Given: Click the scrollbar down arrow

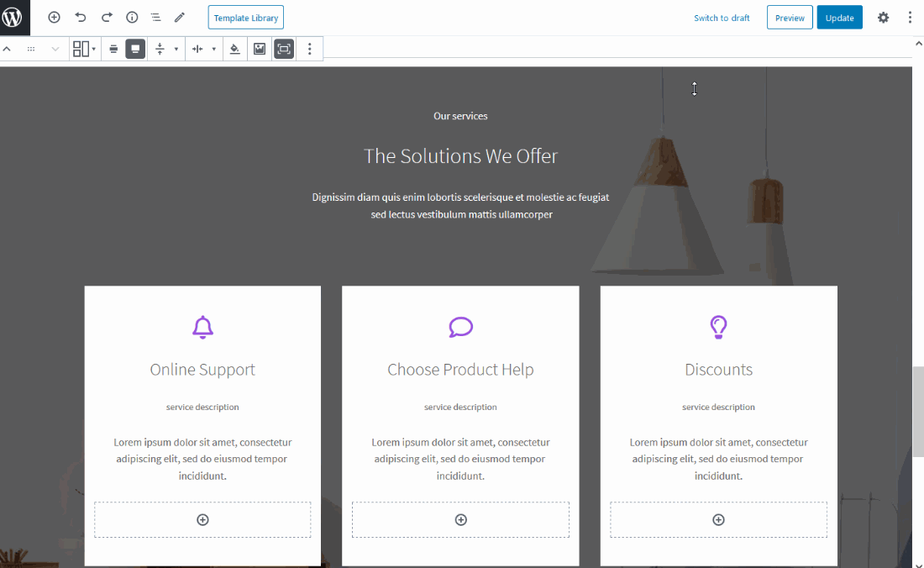Looking at the screenshot, I should 918,564.
